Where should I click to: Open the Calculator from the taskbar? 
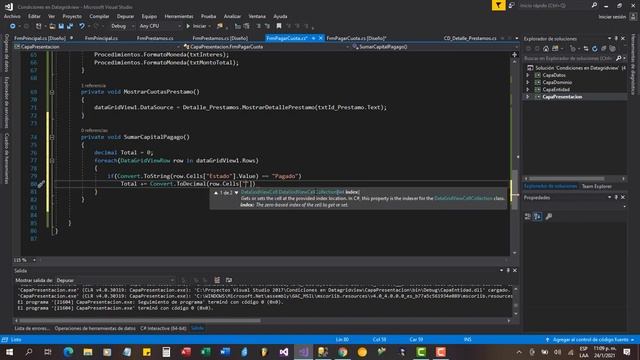click(166, 352)
